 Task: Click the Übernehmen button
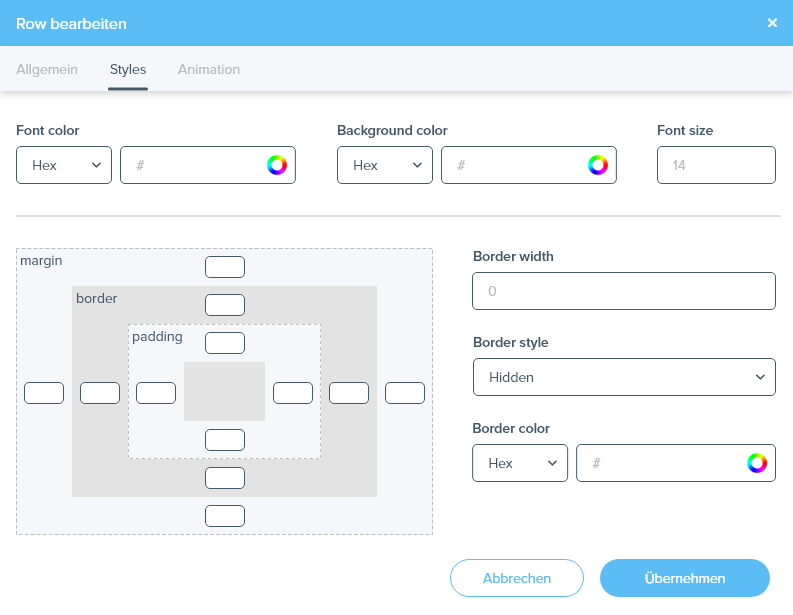point(685,578)
